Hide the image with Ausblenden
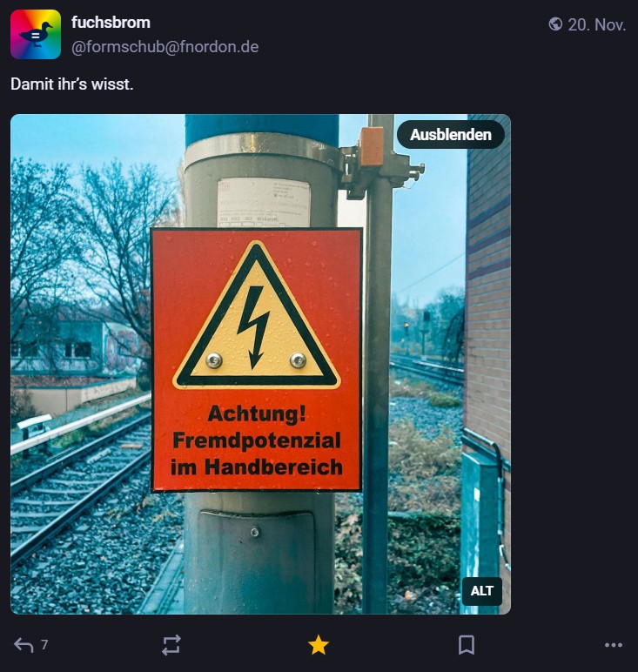 tap(451, 135)
